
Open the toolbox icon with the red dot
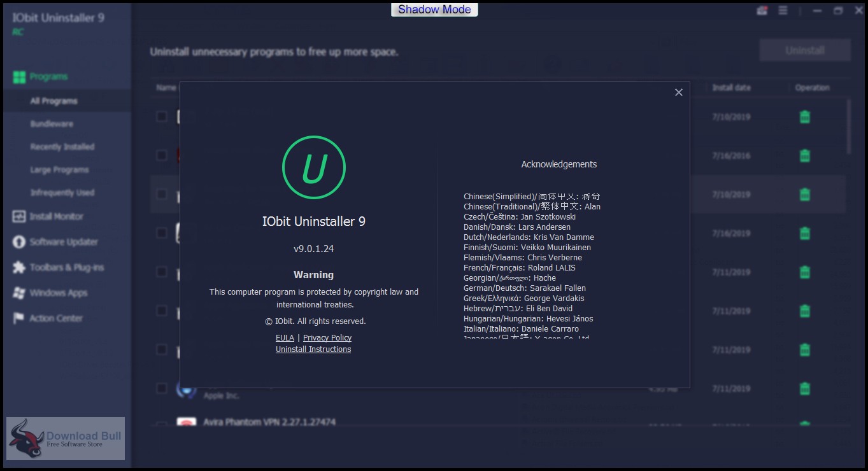tap(762, 10)
